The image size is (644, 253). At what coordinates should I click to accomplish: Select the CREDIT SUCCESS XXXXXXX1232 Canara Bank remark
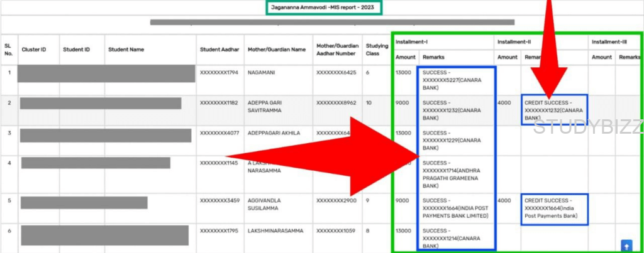click(554, 110)
